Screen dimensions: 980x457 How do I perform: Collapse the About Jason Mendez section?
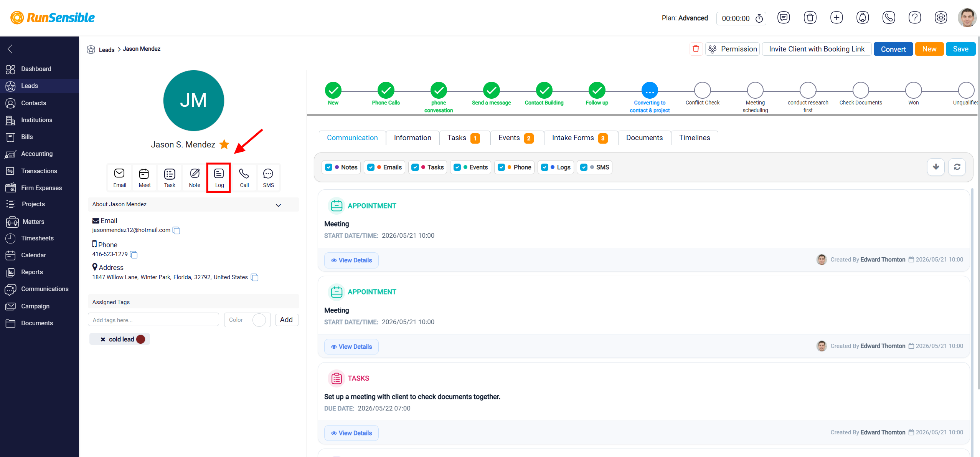[278, 205]
